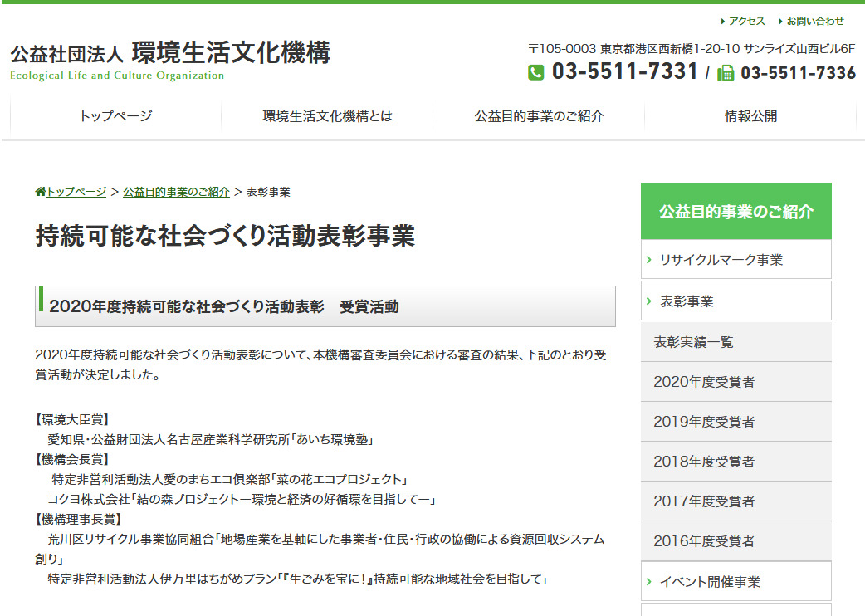
Task: Click the green 公益目的事業のご紹介 sidebar header
Action: [x=735, y=212]
